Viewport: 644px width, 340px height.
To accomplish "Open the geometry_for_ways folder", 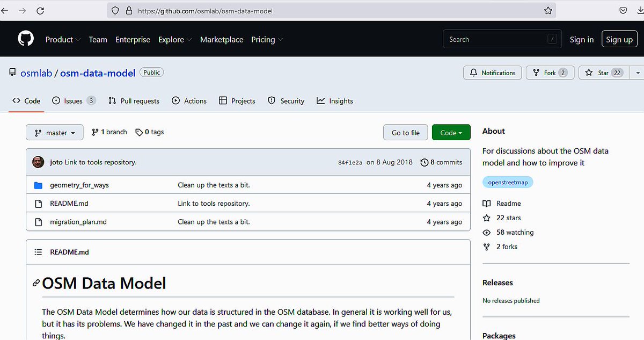I will point(79,185).
